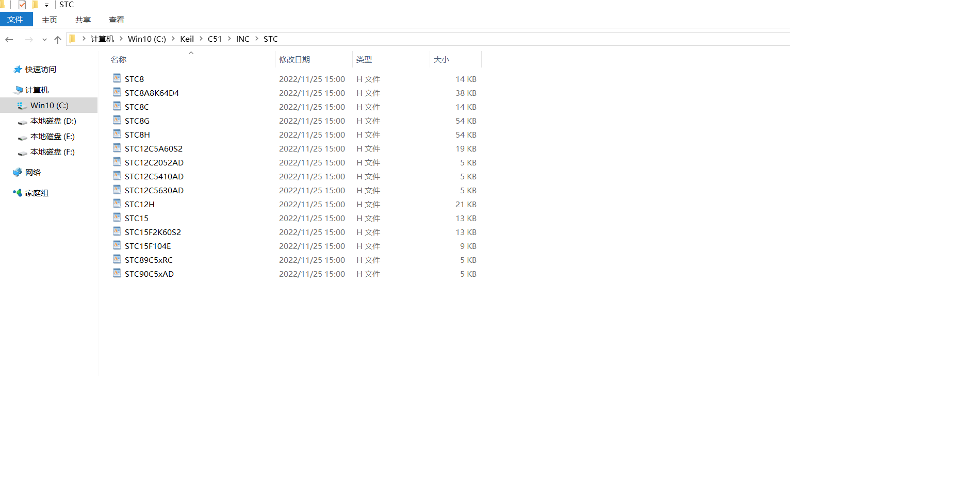Click the STC12H file icon
Image resolution: width=980 pixels, height=485 pixels.
coord(117,204)
